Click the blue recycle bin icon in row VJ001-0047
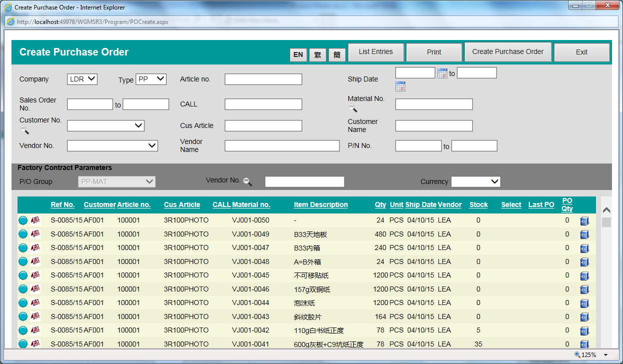 (x=584, y=248)
